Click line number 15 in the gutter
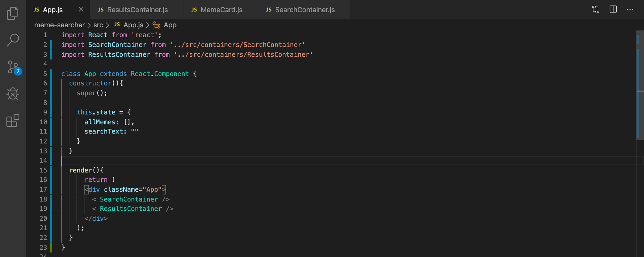 (43, 170)
